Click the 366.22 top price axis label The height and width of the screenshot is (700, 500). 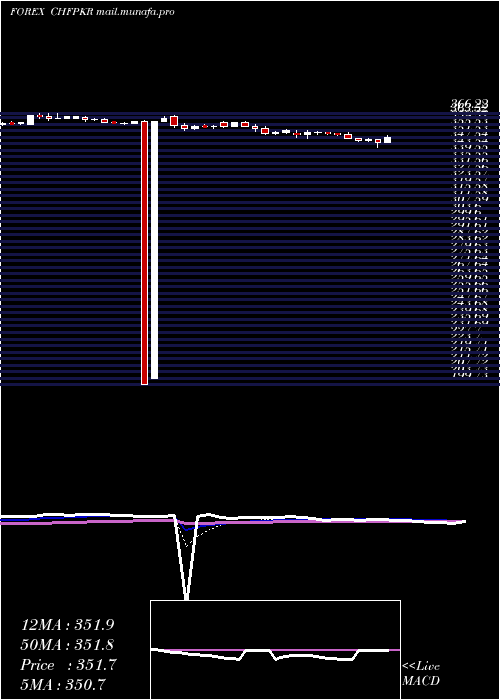coord(469,104)
